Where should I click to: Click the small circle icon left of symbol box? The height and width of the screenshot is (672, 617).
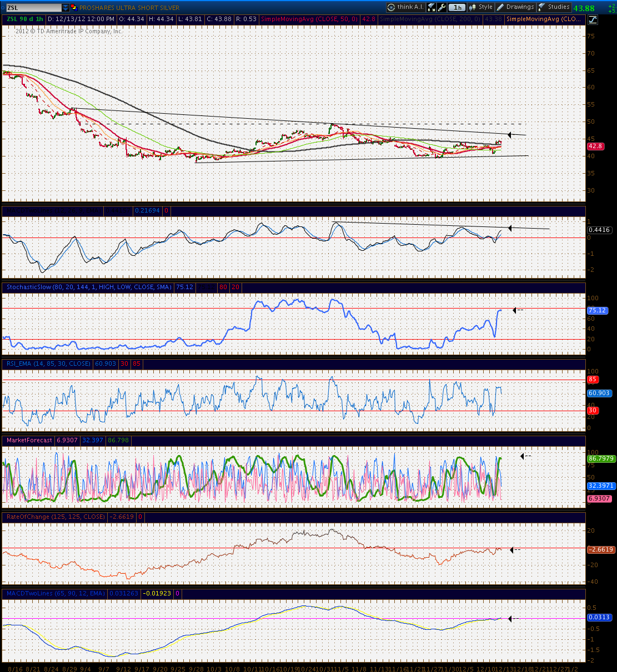(2, 8)
